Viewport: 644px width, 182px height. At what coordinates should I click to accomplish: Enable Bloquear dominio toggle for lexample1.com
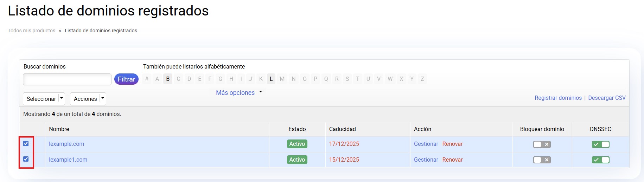542,160
